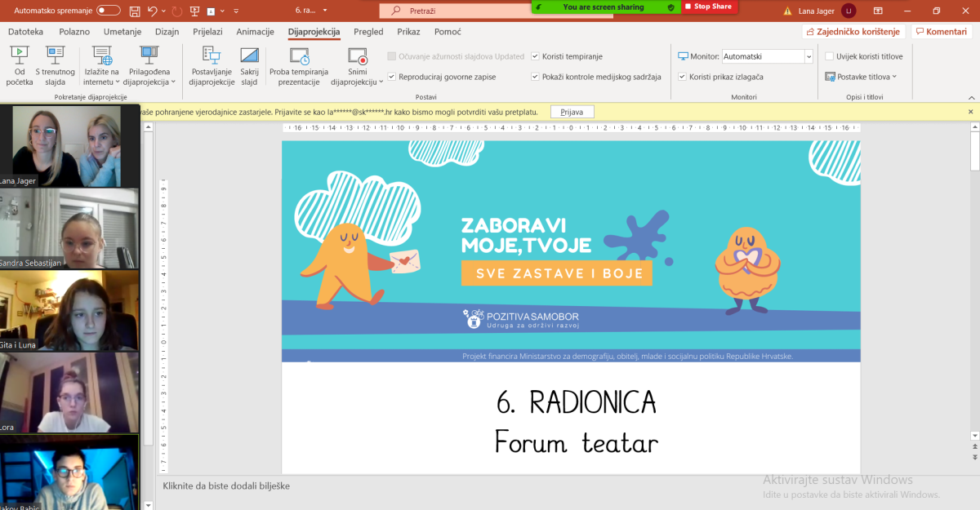This screenshot has width=980, height=510.
Task: Switch to the Animacije ribbon tab
Action: point(255,32)
